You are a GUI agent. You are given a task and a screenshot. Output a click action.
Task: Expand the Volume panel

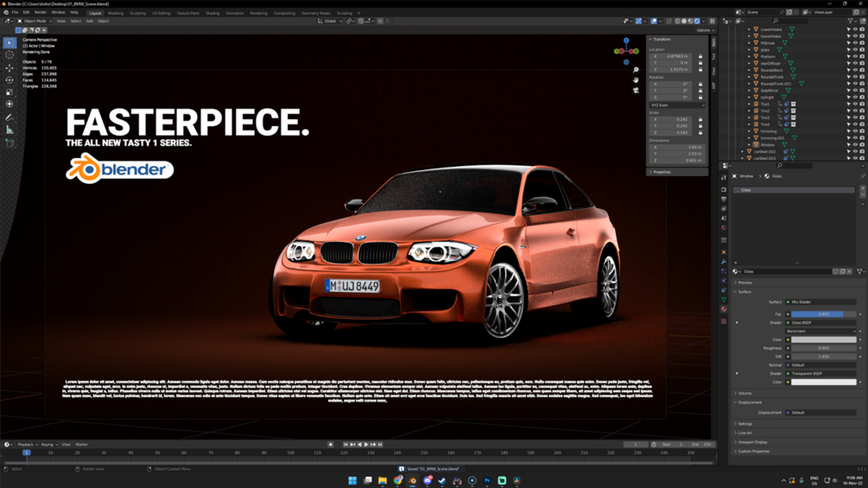pos(744,393)
